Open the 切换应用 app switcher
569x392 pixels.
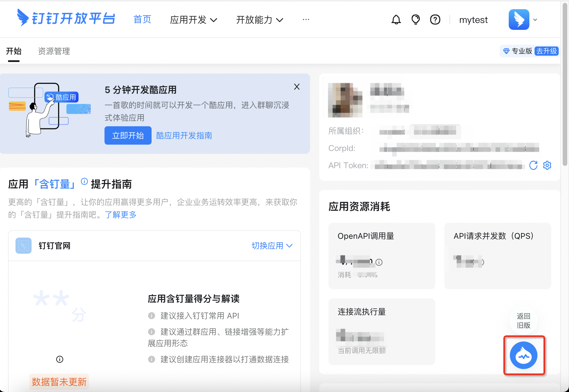[x=272, y=246]
